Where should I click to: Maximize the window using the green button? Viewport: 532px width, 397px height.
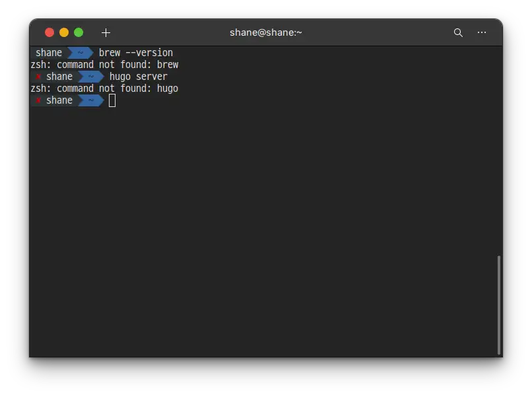(79, 32)
